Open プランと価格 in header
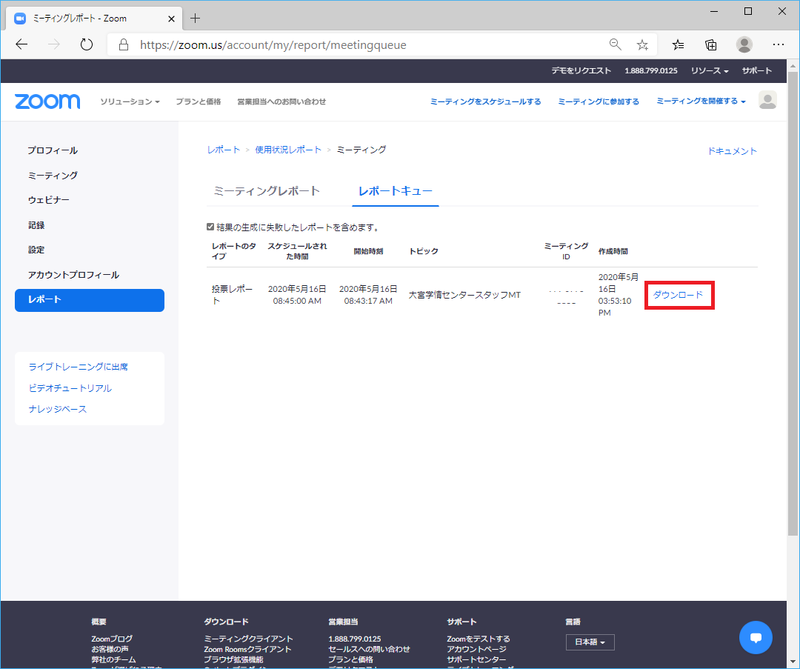The width and height of the screenshot is (800, 669). [x=198, y=102]
